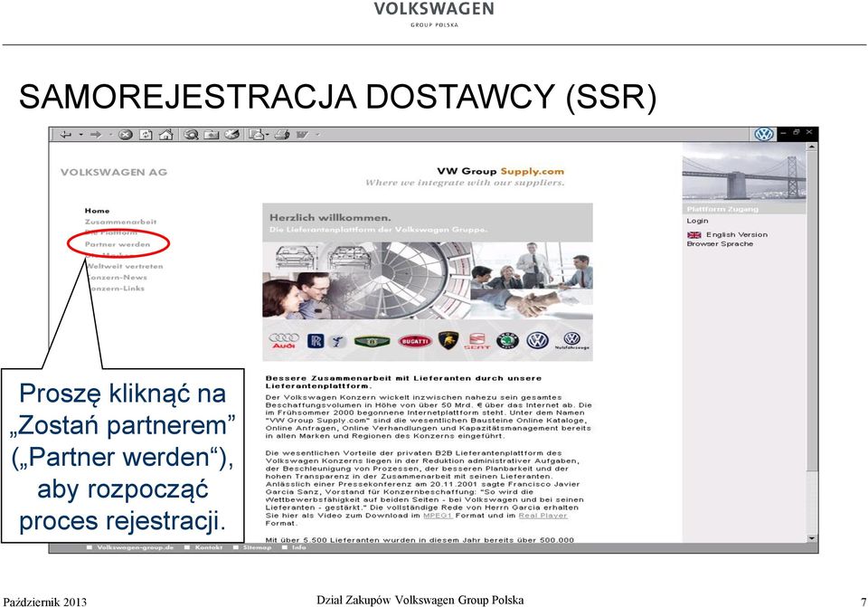Click the VW Nutzfahrzeuge logo
Image resolution: width=868 pixels, height=607 pixels.
pyautogui.click(x=571, y=341)
